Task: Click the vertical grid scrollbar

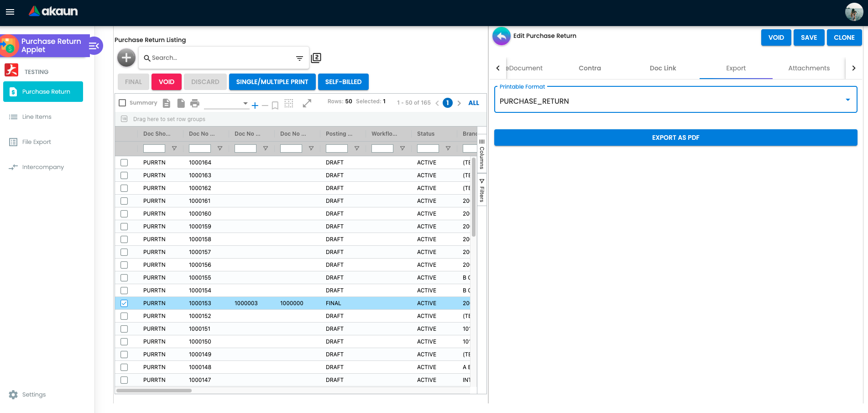Action: click(x=474, y=196)
